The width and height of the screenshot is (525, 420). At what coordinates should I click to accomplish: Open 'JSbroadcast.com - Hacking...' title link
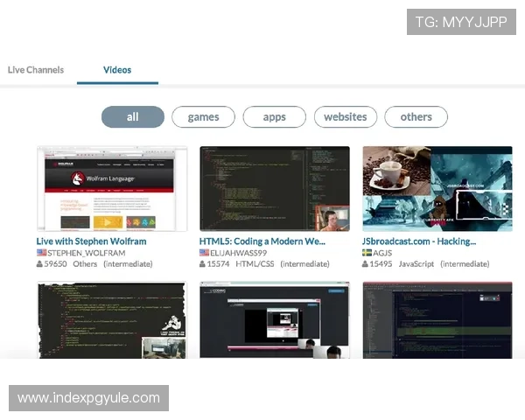418,241
